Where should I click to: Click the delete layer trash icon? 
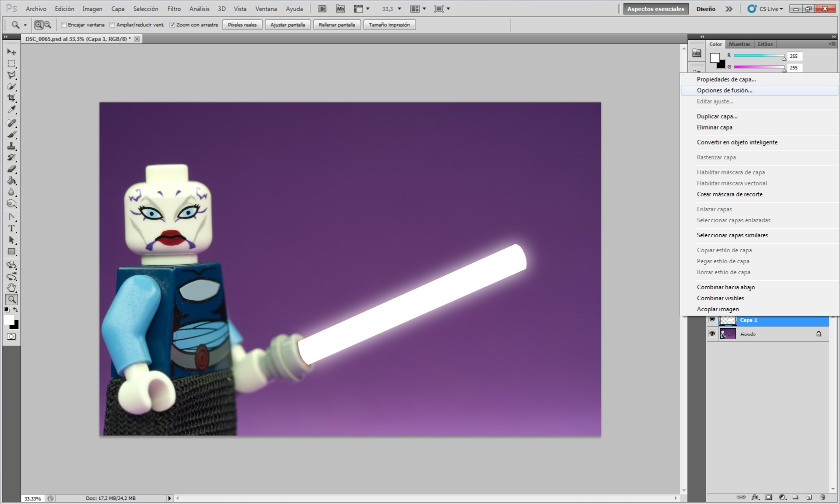(822, 497)
